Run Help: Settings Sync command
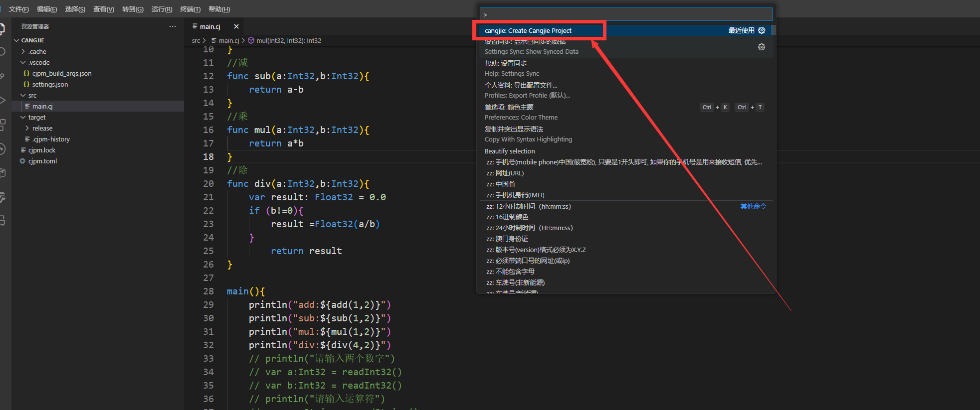Viewport: 980px width, 410px height. pos(625,68)
